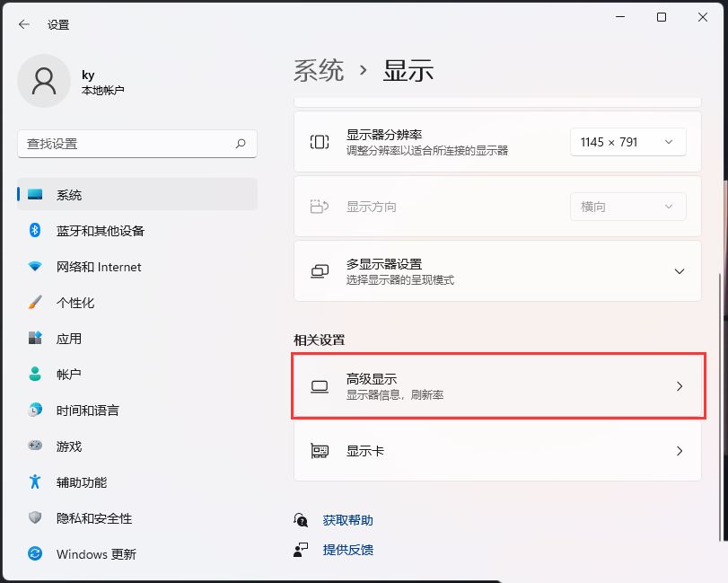This screenshot has width=728, height=583.
Task: Click the apps icon in the sidebar
Action: pyautogui.click(x=34, y=339)
